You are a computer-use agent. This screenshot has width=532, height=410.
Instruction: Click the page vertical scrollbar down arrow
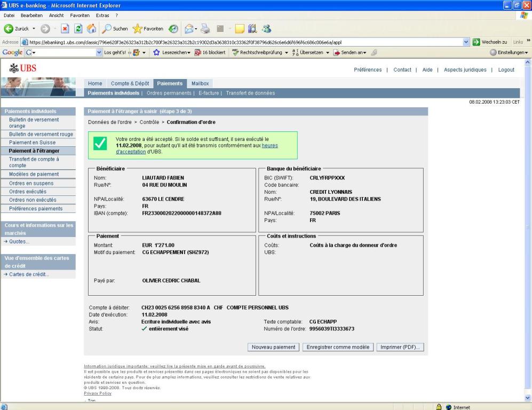point(528,397)
